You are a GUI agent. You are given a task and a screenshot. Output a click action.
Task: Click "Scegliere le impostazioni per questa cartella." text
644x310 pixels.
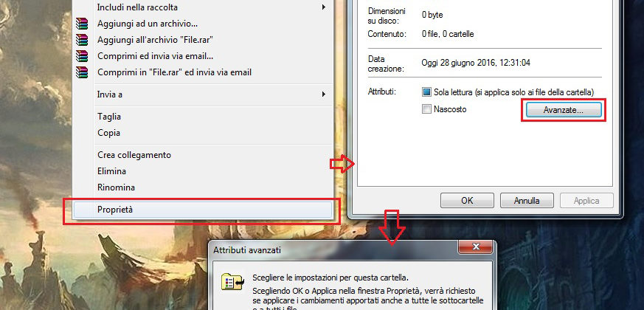(330, 277)
